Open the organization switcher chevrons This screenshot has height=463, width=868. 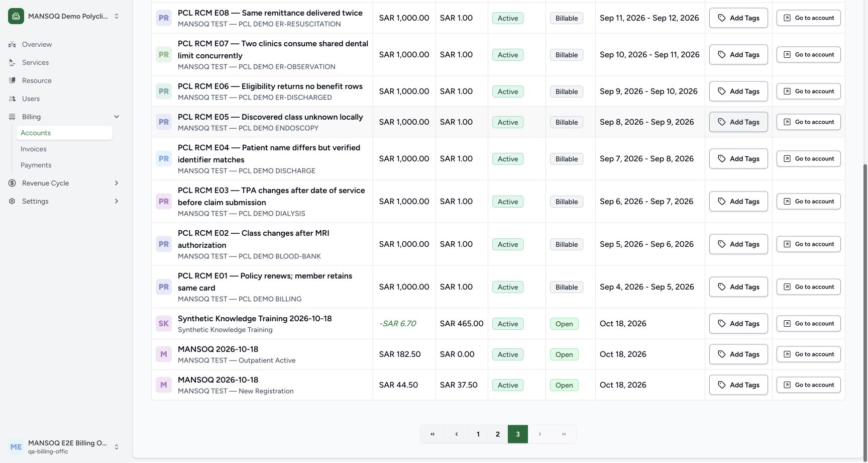(x=117, y=16)
